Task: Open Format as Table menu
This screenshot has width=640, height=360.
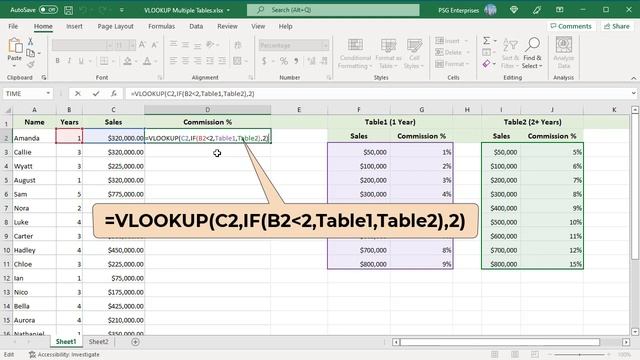Action: click(x=388, y=53)
